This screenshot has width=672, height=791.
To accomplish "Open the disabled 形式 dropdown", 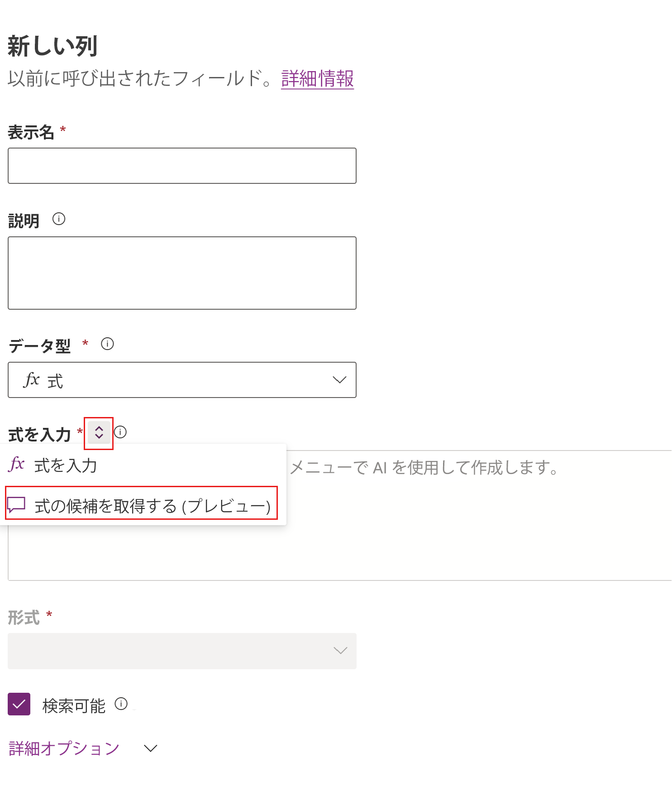I will tap(182, 651).
